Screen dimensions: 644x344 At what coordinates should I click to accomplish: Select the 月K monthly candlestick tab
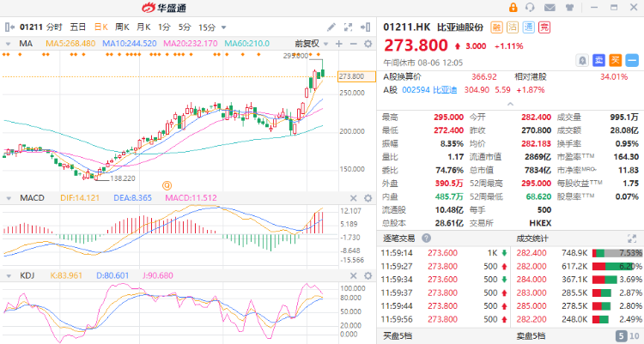point(143,27)
